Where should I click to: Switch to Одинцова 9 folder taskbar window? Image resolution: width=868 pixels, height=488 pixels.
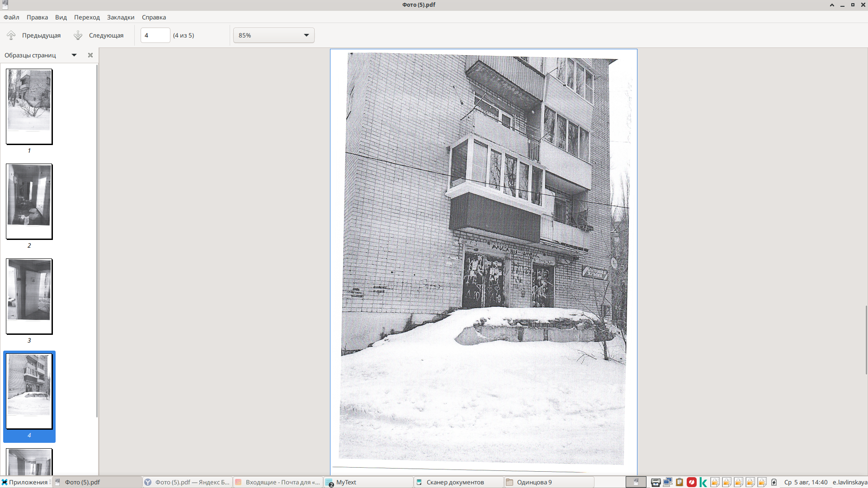click(x=549, y=482)
